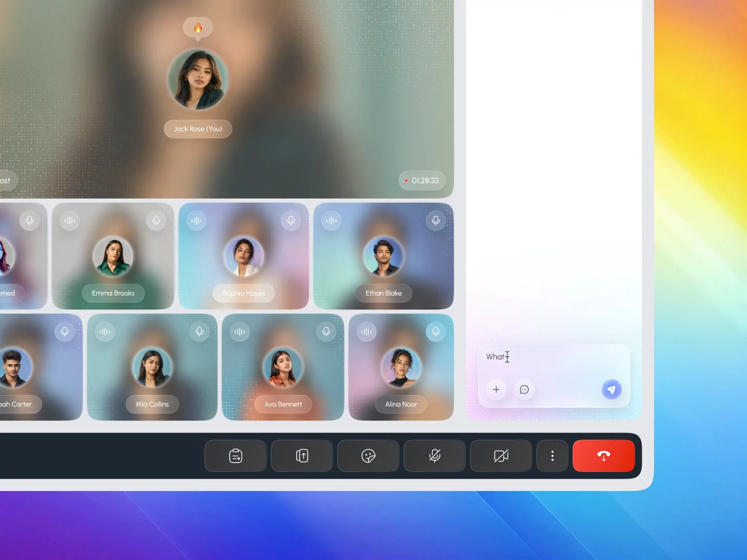Select Alina Noor's avatar

[x=401, y=367]
